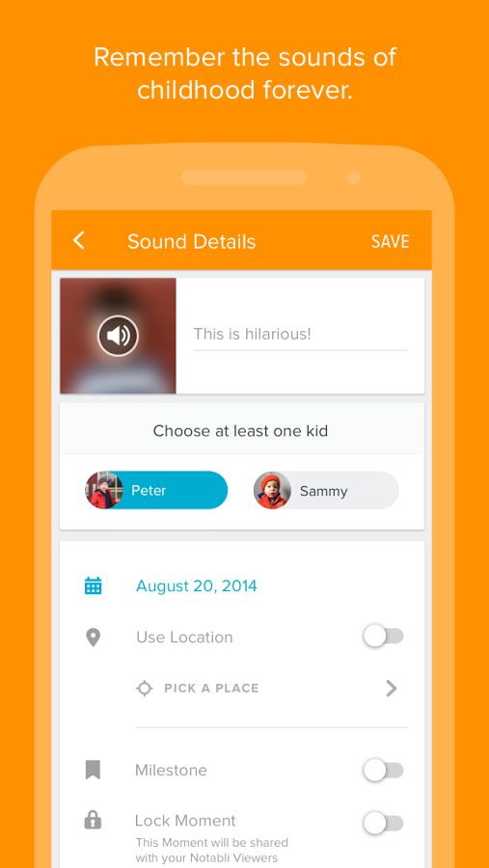Click the calendar icon

click(x=93, y=585)
